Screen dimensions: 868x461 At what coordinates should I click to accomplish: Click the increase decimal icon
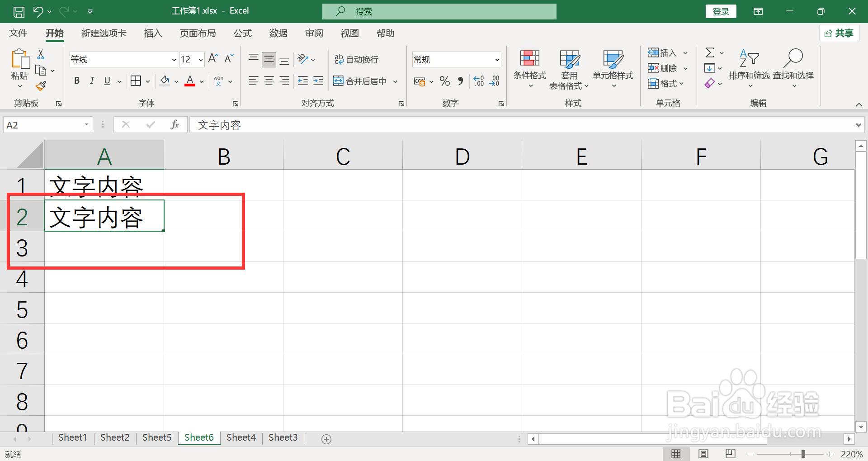point(479,81)
